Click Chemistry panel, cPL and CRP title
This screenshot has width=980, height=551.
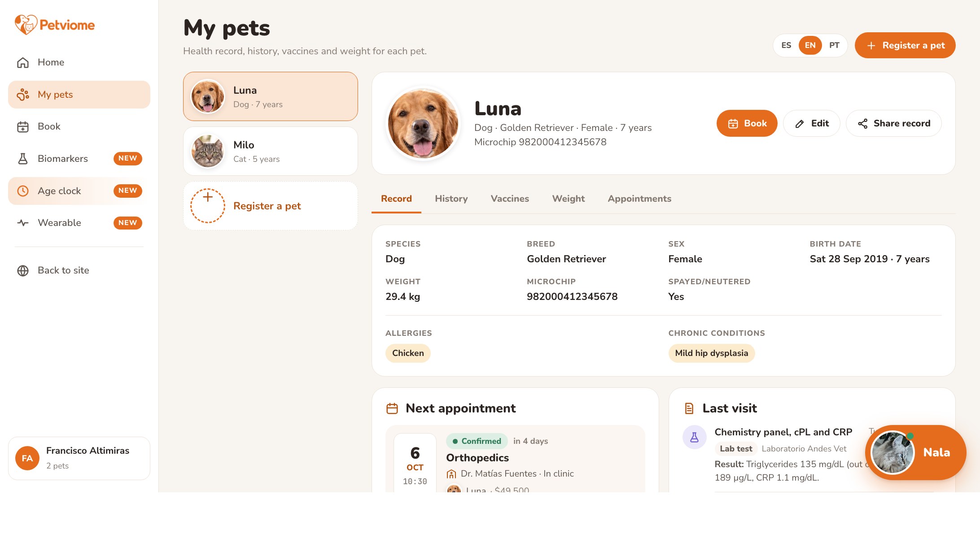[783, 432]
